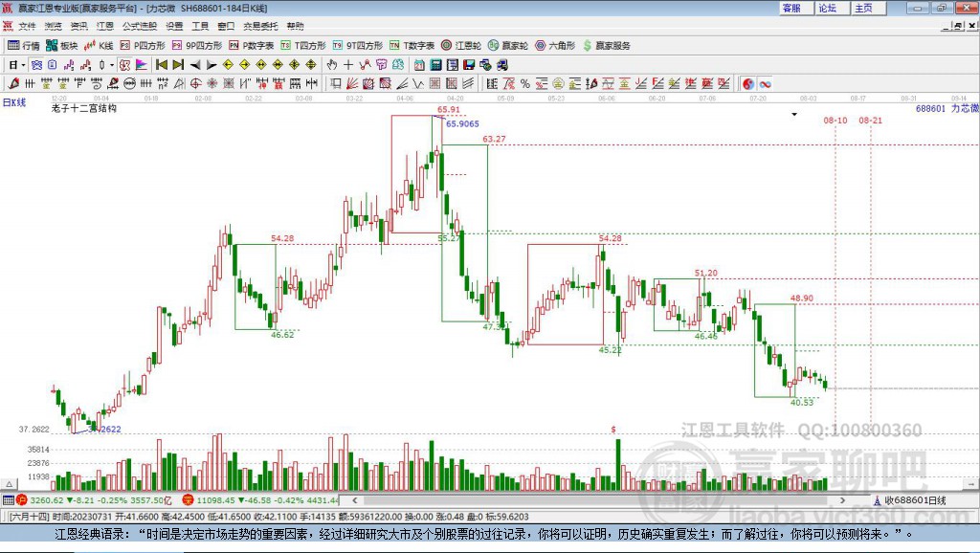Click the floppy disk save icon

click(469, 65)
